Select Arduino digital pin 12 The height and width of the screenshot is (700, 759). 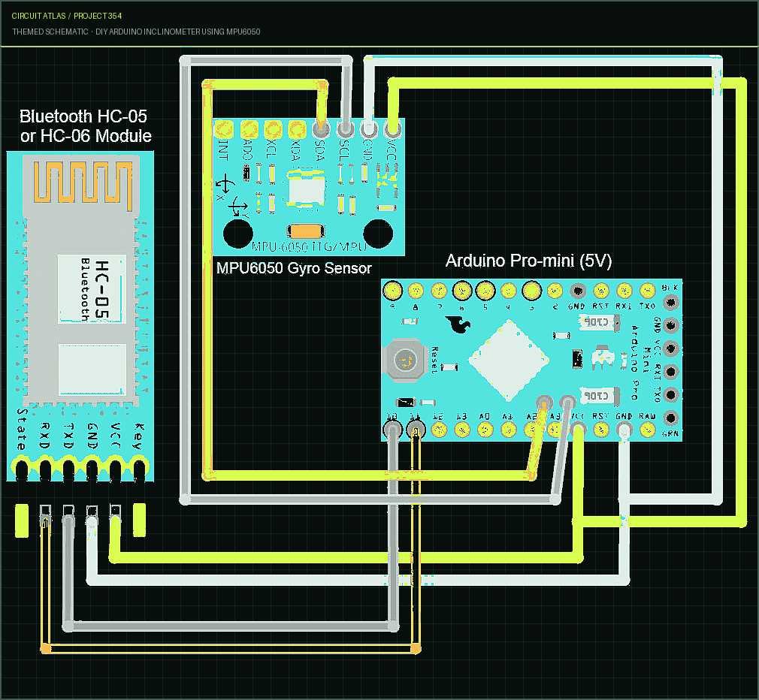439,430
